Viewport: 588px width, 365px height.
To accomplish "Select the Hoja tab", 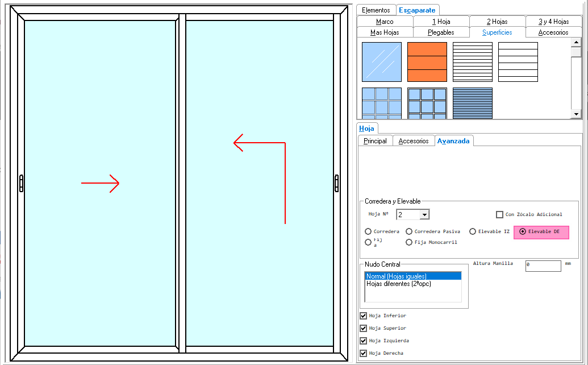I will coord(367,128).
